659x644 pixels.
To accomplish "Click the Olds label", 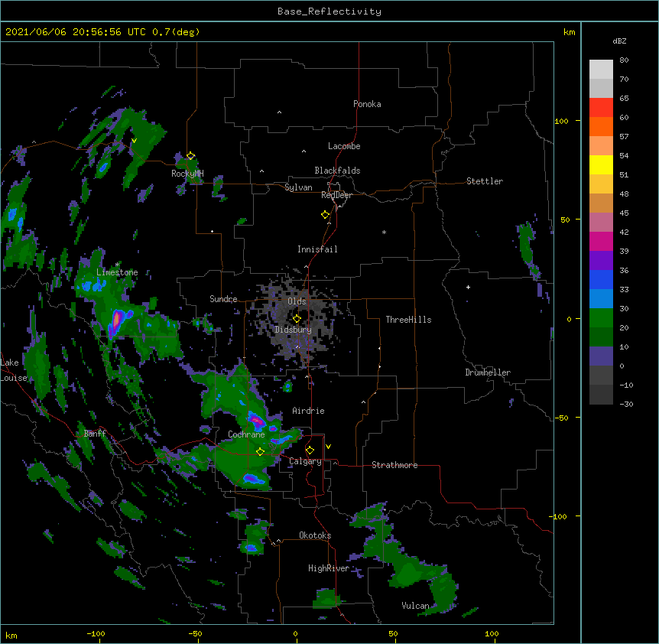I will 297,301.
